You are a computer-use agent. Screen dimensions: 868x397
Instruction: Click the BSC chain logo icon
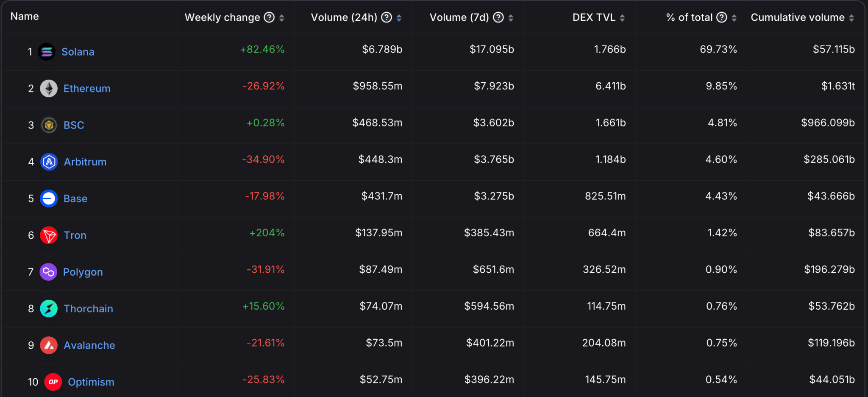coord(49,125)
